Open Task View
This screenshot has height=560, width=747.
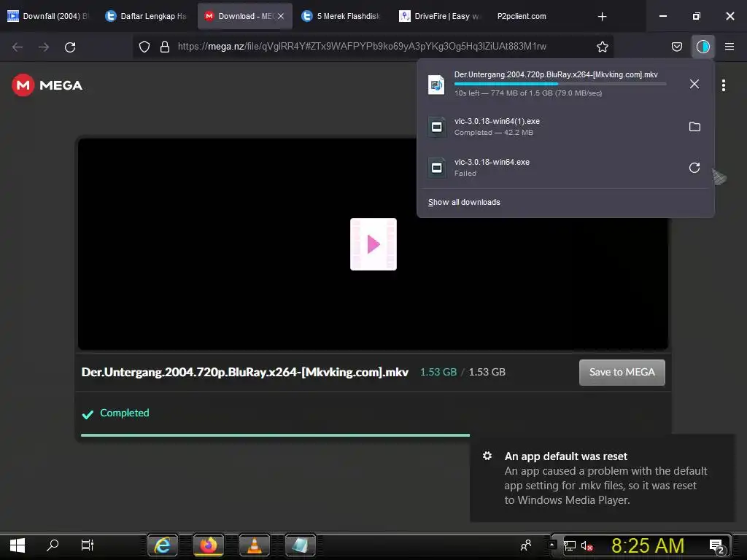[x=88, y=545]
